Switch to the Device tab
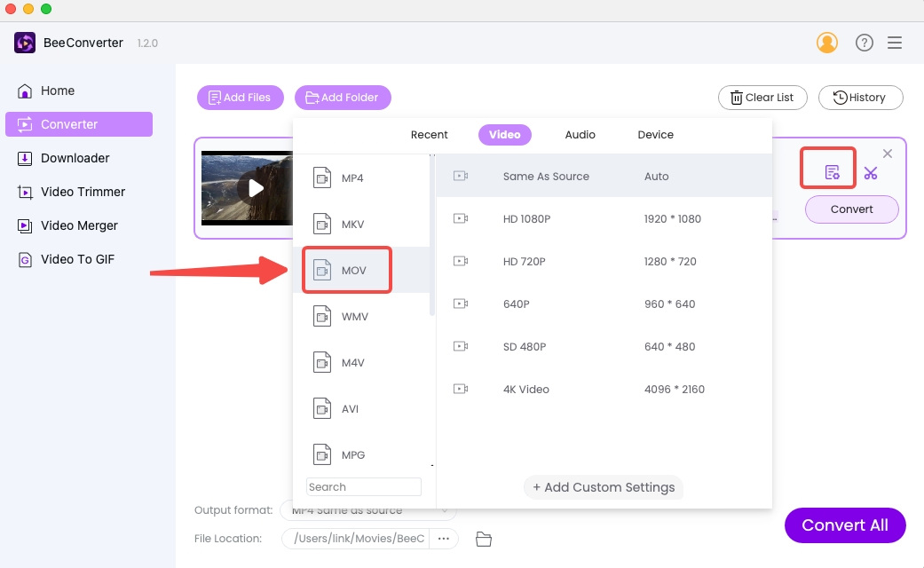 point(655,135)
